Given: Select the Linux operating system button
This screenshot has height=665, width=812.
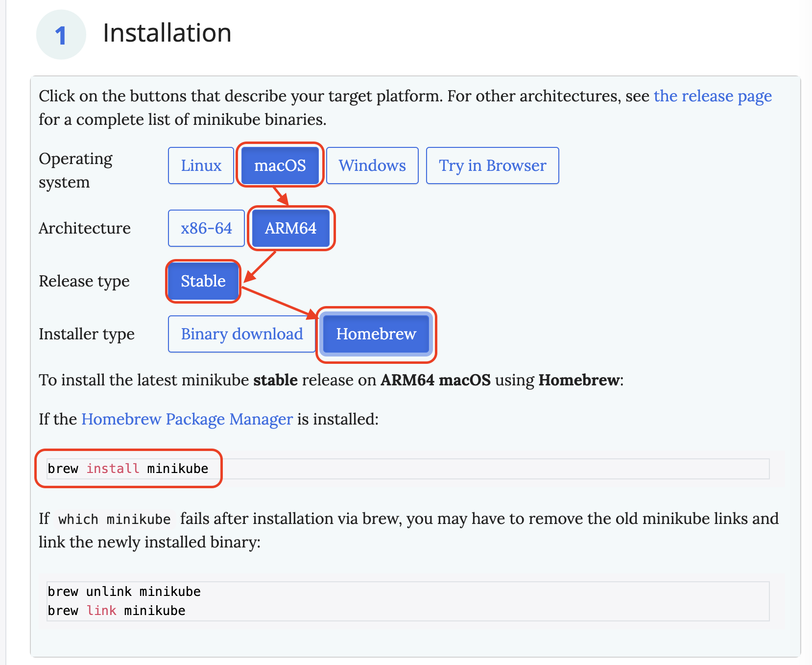Looking at the screenshot, I should [201, 166].
